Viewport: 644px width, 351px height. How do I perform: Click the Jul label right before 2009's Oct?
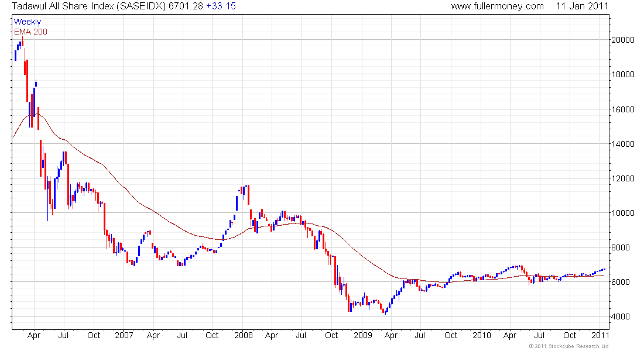[x=420, y=335]
